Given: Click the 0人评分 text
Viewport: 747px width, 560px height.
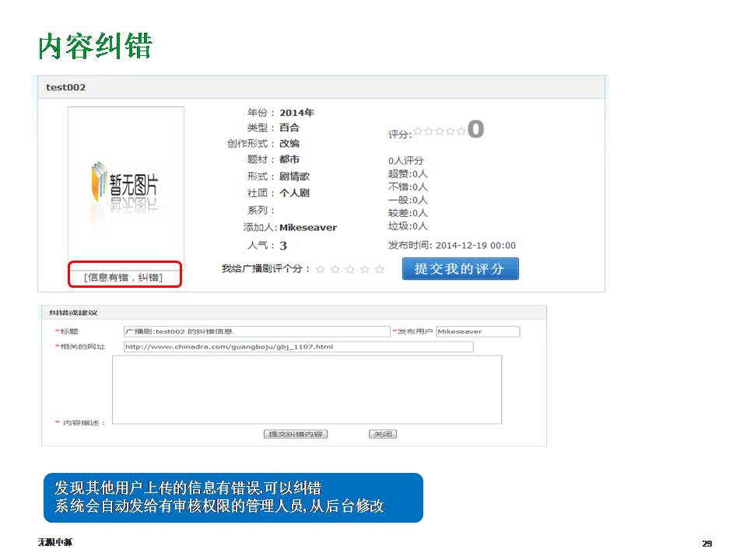Looking at the screenshot, I should (x=406, y=160).
